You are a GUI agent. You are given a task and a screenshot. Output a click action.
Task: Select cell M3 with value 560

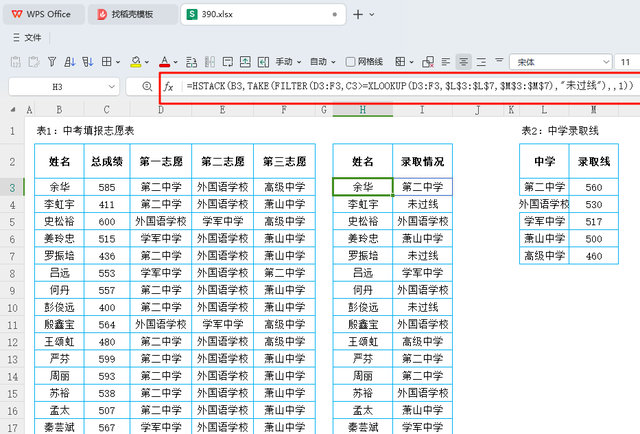pos(594,187)
